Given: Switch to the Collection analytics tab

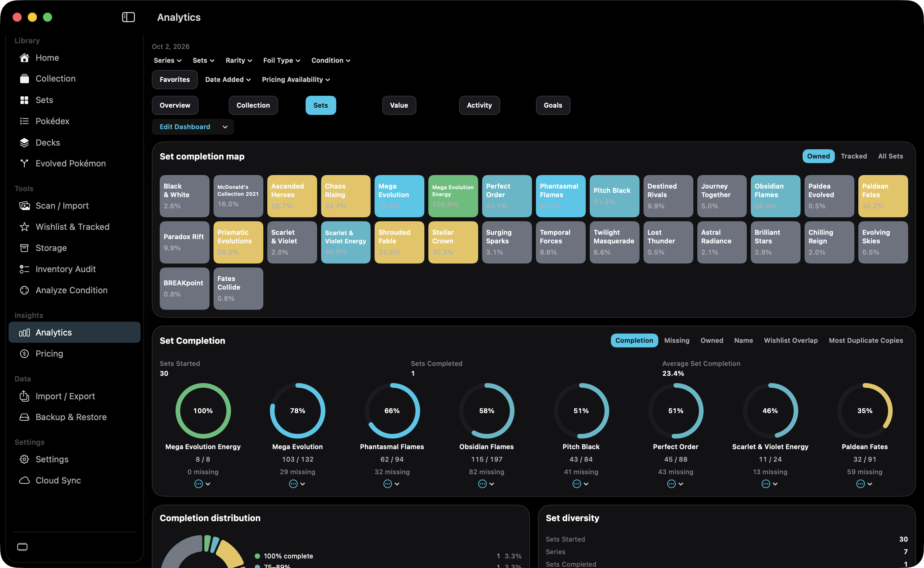Looking at the screenshot, I should (253, 105).
